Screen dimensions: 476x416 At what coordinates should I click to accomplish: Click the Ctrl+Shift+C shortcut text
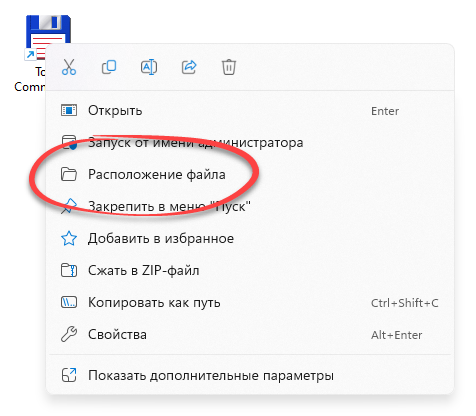tap(405, 303)
